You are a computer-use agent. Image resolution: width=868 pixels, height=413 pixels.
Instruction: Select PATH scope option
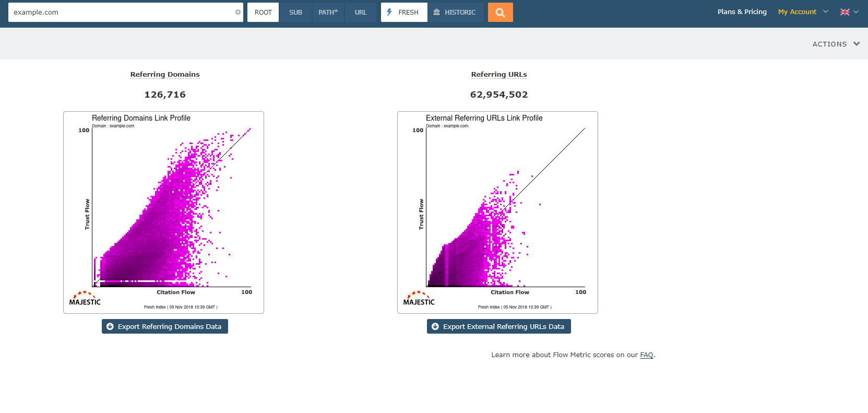(x=328, y=13)
